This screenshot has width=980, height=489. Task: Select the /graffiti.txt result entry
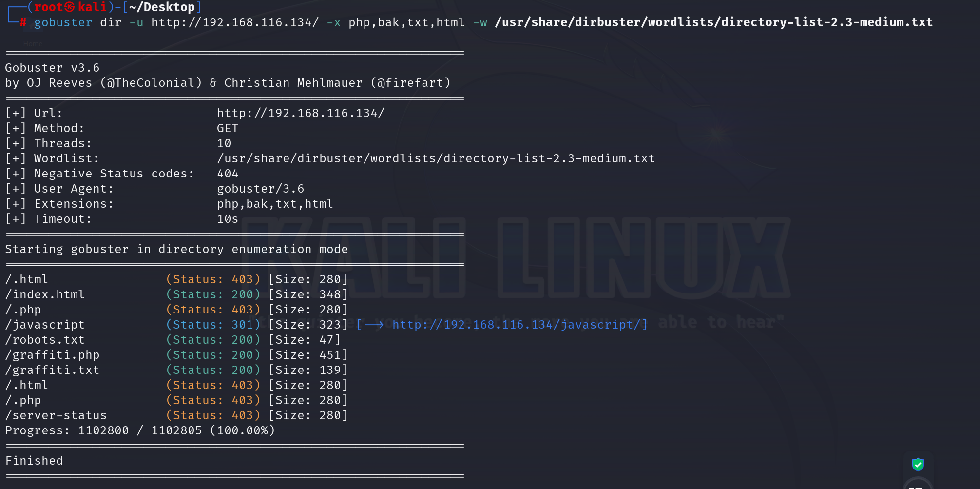pyautogui.click(x=52, y=370)
